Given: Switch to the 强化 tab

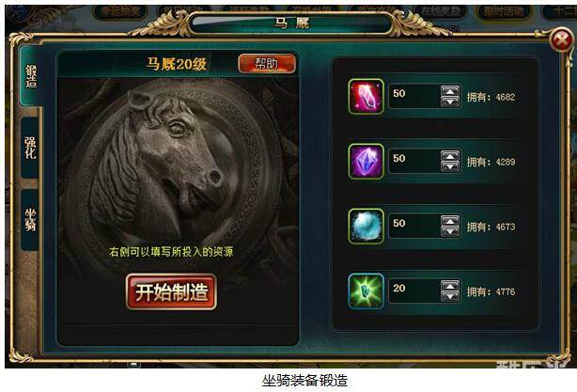Looking at the screenshot, I should 30,148.
